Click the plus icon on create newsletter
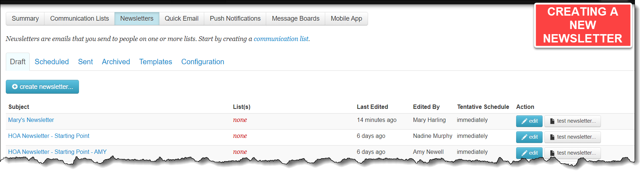 click(x=15, y=87)
